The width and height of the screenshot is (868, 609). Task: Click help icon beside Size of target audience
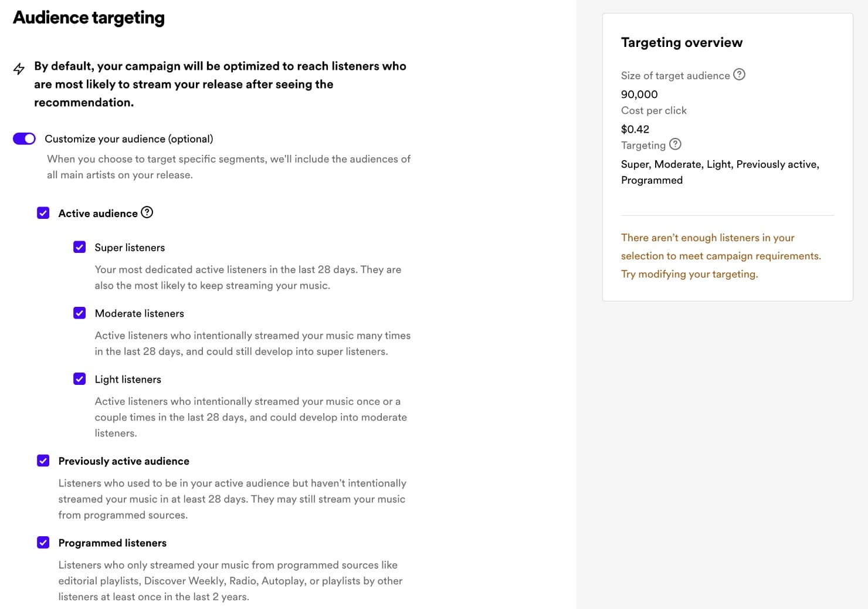pos(740,75)
